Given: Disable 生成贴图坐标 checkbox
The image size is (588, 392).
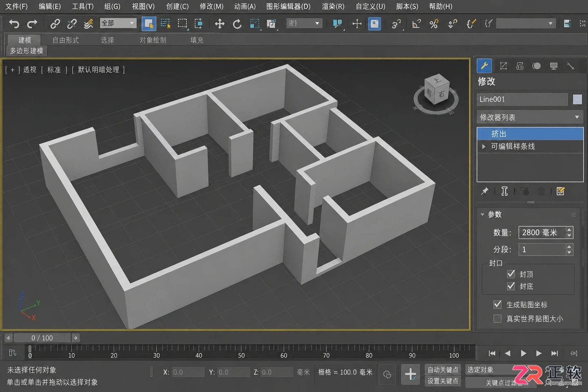Looking at the screenshot, I should coord(497,304).
